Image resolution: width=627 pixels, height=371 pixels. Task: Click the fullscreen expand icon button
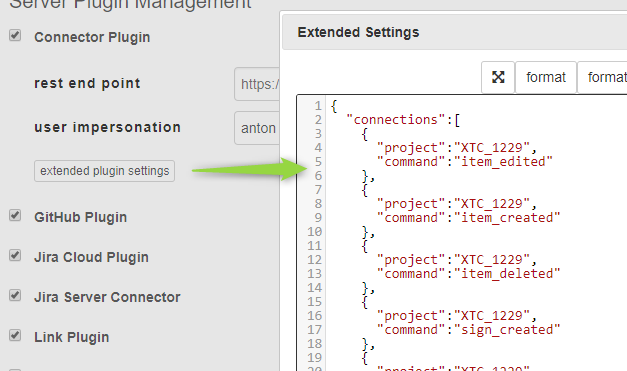pos(498,77)
